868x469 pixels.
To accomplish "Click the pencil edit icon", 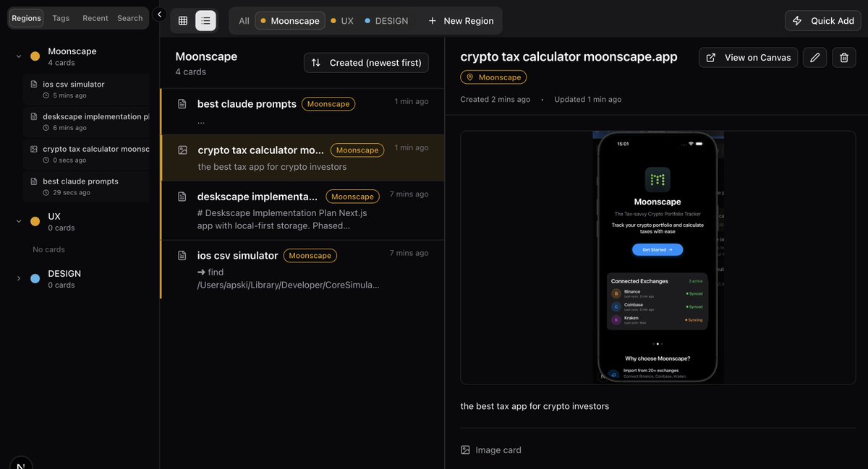I will point(814,58).
